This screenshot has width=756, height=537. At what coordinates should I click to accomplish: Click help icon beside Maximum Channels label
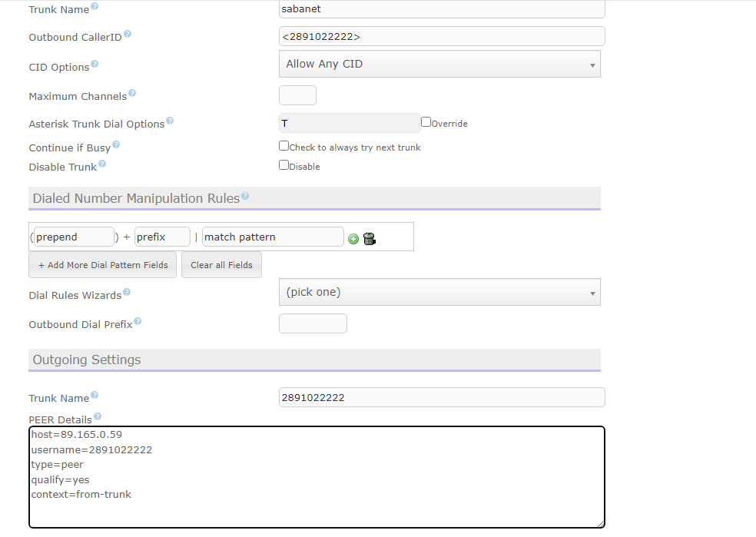coord(132,94)
